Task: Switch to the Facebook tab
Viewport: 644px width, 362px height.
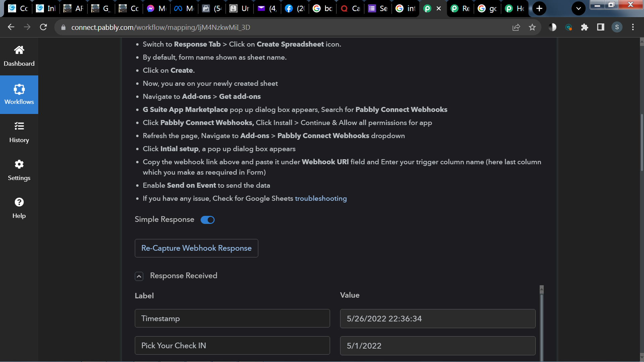Action: [x=295, y=8]
